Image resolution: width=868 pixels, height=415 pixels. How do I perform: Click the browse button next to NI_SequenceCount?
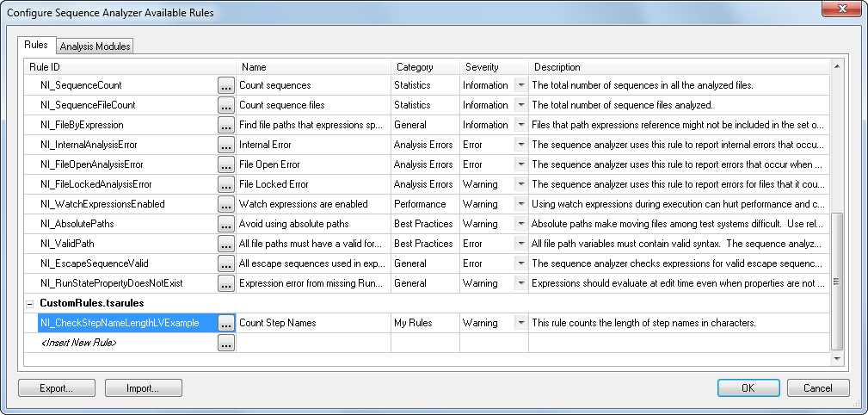pos(226,85)
